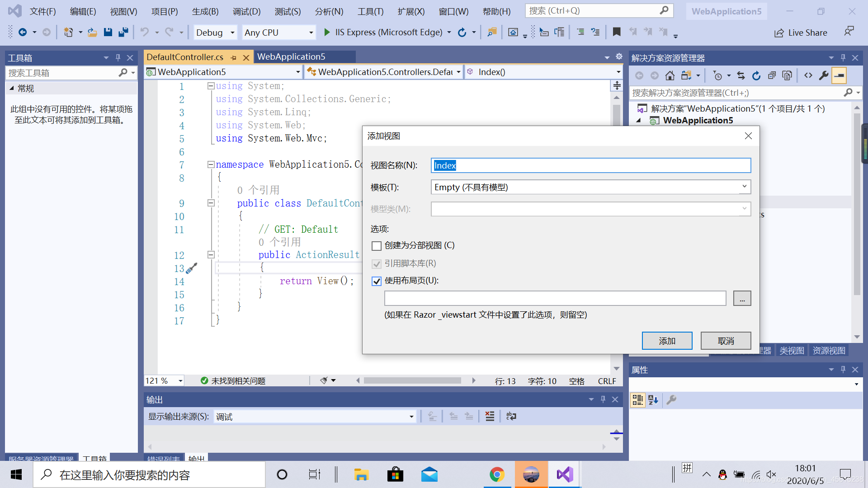Click the Preview Selected Items icon
Viewport: 868px width, 488px height.
839,75
